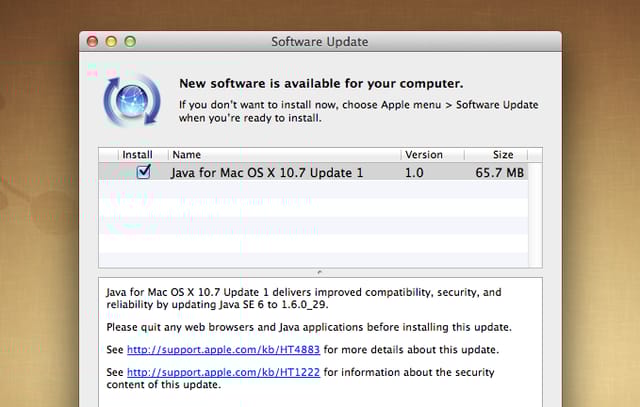Sort updates by the Version column header
The height and width of the screenshot is (407, 640).
pos(433,155)
